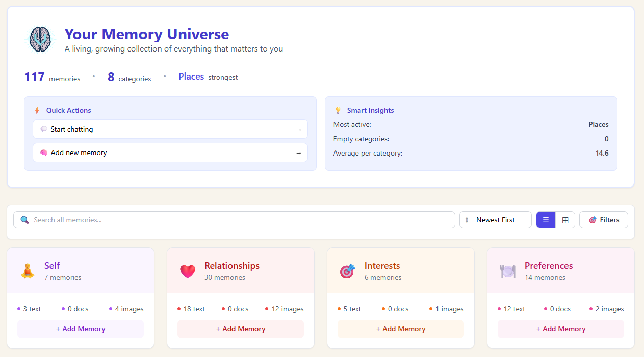Click Add Memory under Relationships

(x=240, y=329)
